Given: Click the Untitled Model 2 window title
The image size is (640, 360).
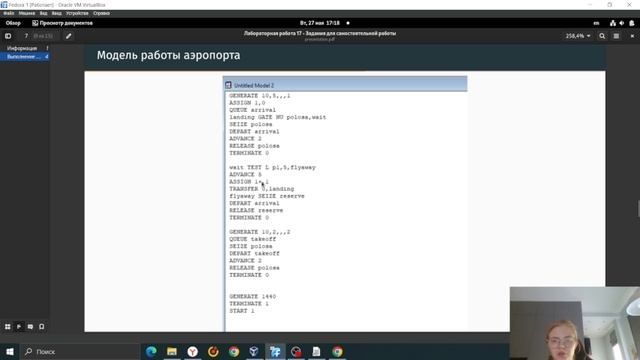Looking at the screenshot, I should (x=254, y=85).
